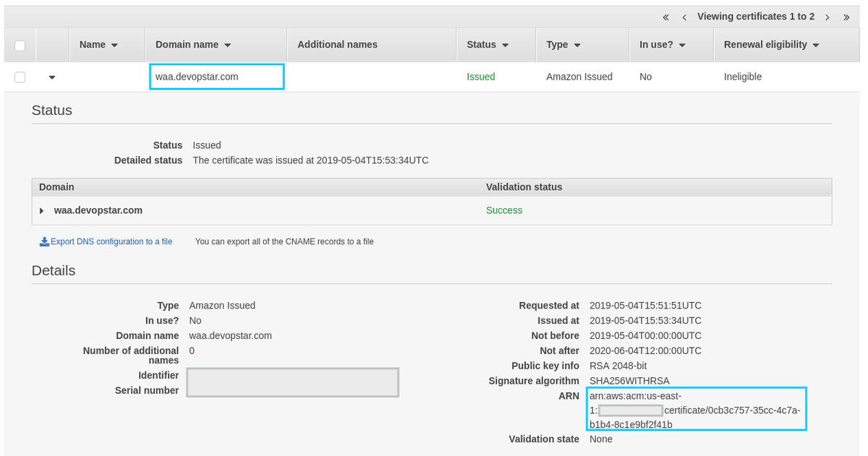
Task: Go to first page of certificates
Action: (665, 17)
